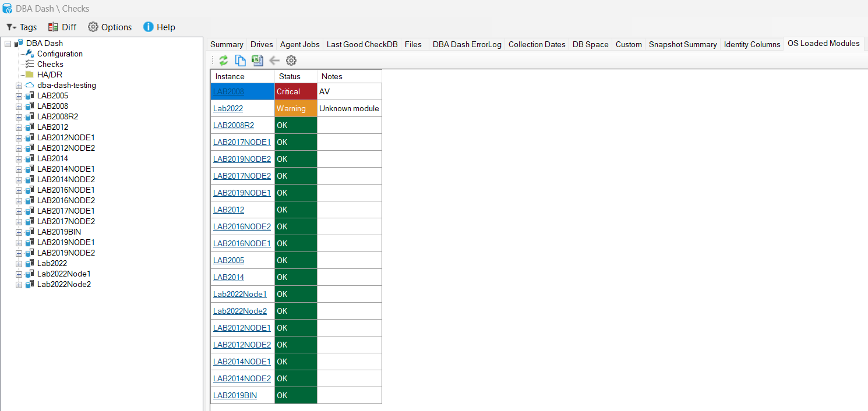The image size is (868, 411).
Task: Export grid using the Excel icon
Action: click(x=257, y=61)
